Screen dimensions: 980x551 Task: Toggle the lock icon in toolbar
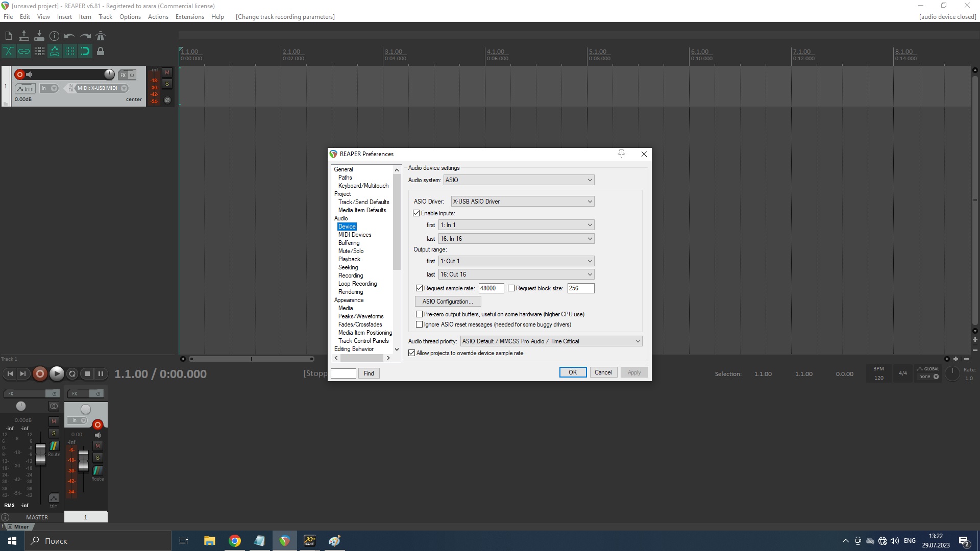(x=101, y=51)
